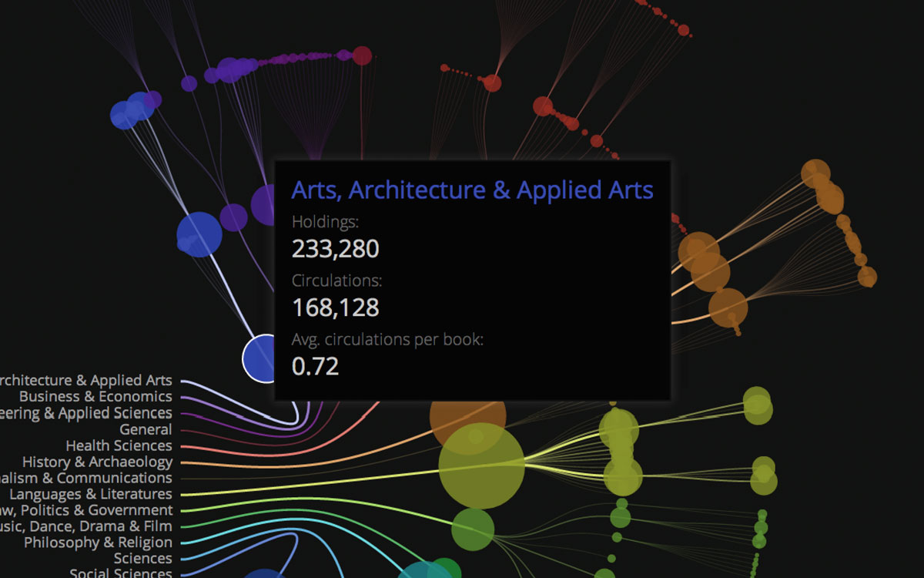Image resolution: width=924 pixels, height=578 pixels.
Task: Click the average circulations value 0.72
Action: [315, 366]
